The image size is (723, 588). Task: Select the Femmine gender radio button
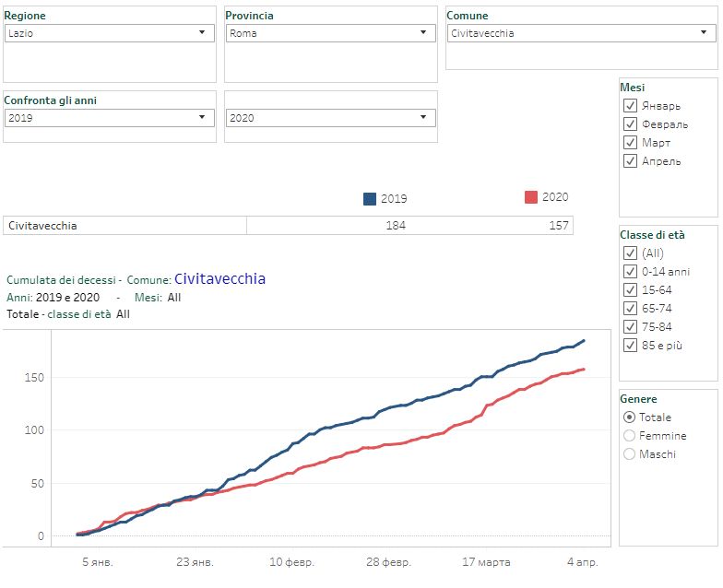pyautogui.click(x=630, y=436)
